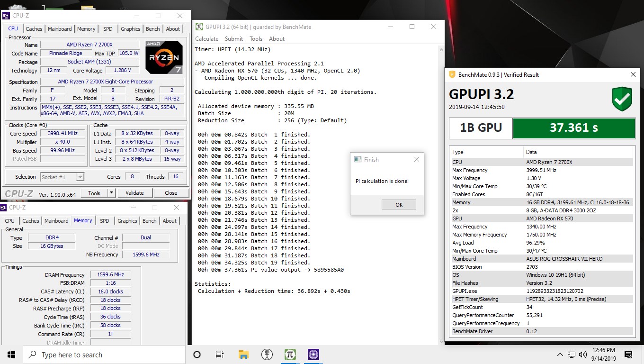Click the Validate button in CPU-Z

(x=134, y=193)
